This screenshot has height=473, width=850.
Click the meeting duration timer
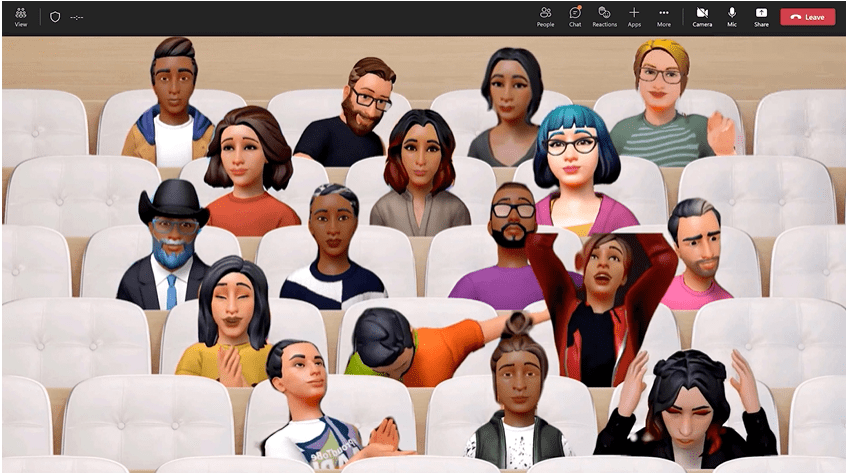[x=77, y=17]
